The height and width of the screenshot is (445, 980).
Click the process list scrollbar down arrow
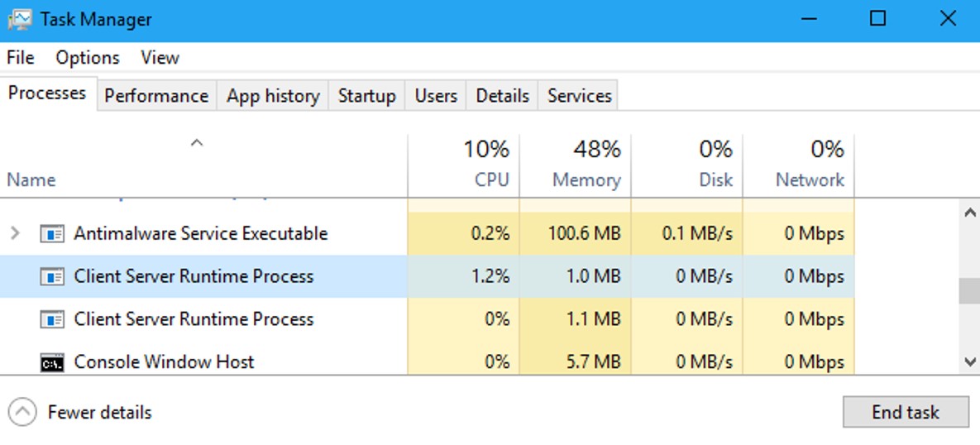(970, 361)
